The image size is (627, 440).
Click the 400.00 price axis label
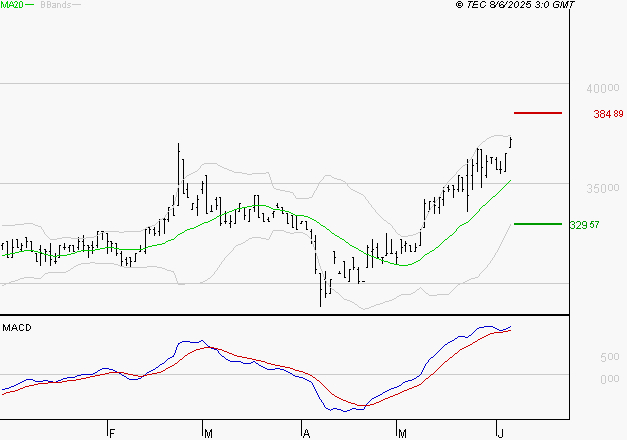[603, 88]
